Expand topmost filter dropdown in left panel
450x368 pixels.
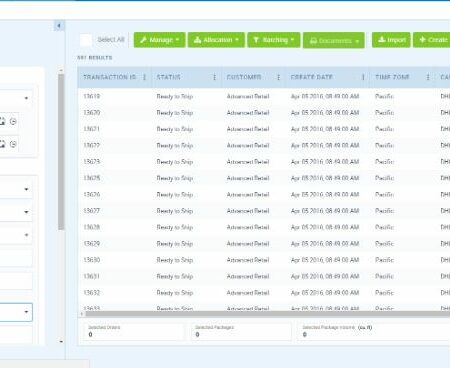pyautogui.click(x=26, y=98)
